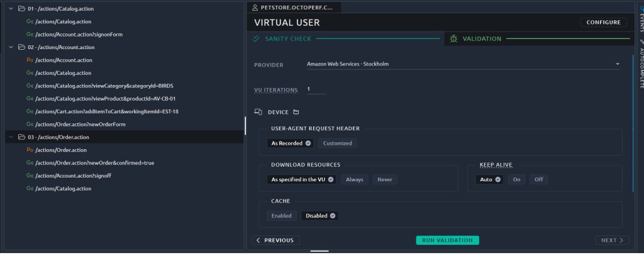Enable the Cache option
The image size is (644, 255).
(x=281, y=215)
